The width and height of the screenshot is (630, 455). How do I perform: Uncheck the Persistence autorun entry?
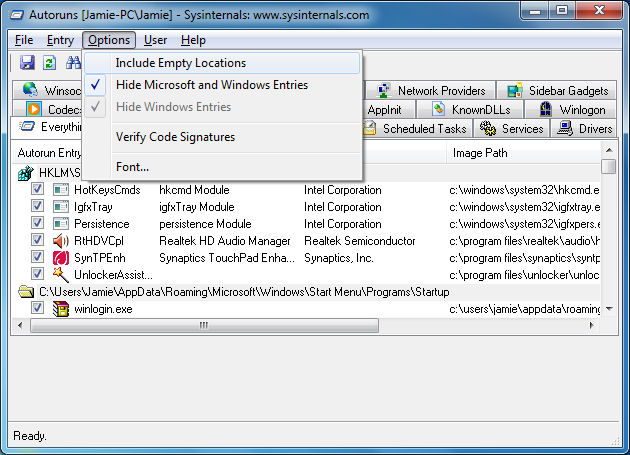(37, 223)
